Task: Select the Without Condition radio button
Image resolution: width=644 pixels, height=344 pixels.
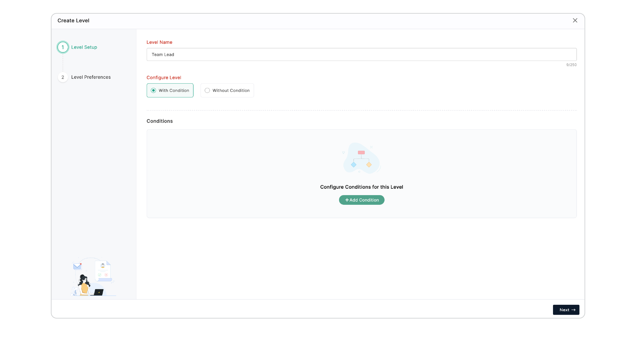Action: 207,91
